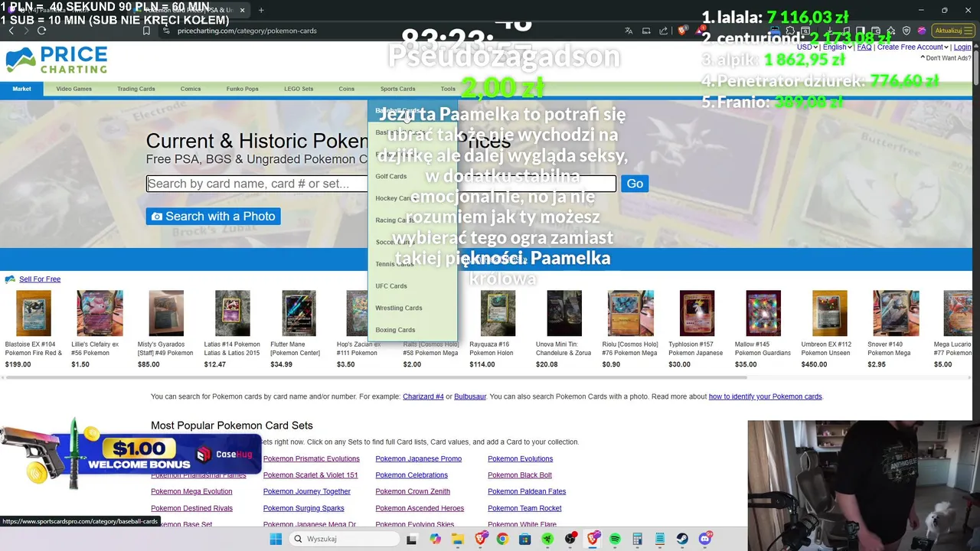Open File Explorer from taskbar
This screenshot has width=980, height=551.
click(458, 539)
